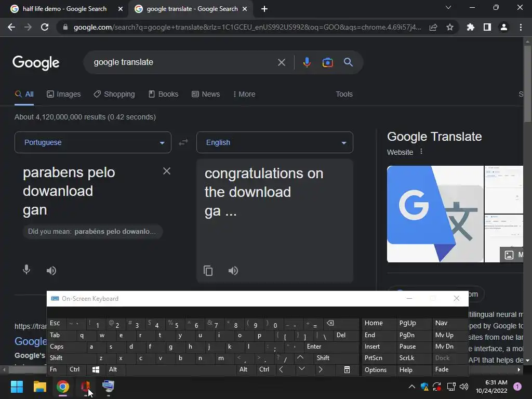Start voice search with microphone icon
The width and height of the screenshot is (532, 399).
click(x=307, y=62)
